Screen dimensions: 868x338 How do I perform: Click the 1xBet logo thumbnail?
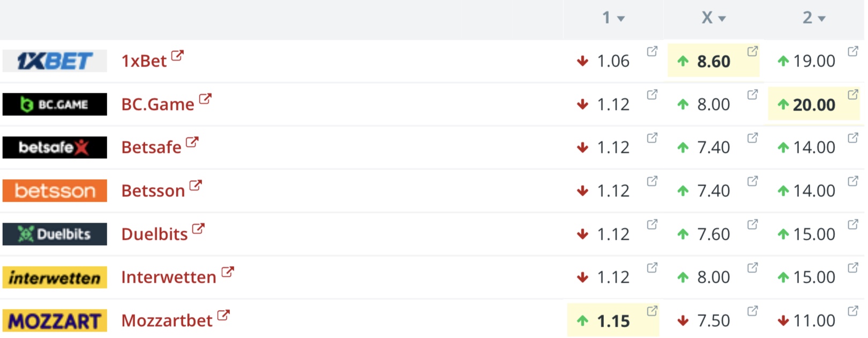pyautogui.click(x=55, y=61)
